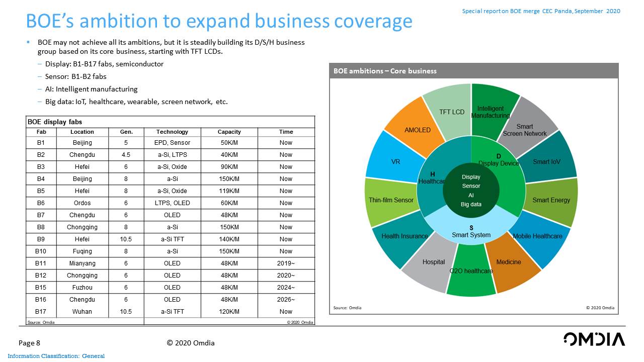Click the 'Big data: IoT, healthcare' bullet
Viewport: 644px width, 362px height.
click(136, 102)
